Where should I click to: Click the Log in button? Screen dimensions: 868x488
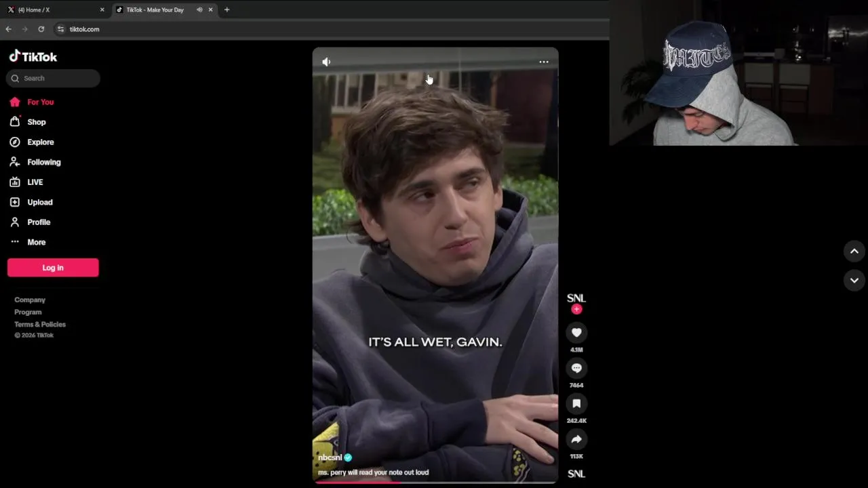click(53, 267)
